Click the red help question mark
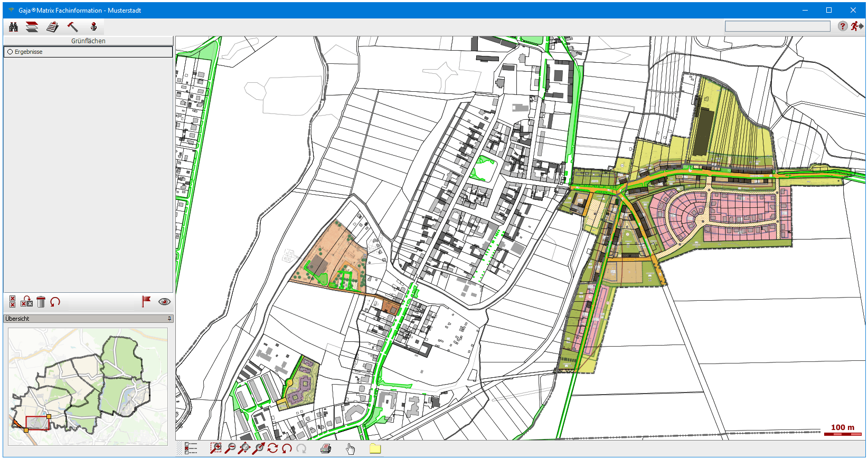Image resolution: width=868 pixels, height=459 pixels. tap(842, 26)
